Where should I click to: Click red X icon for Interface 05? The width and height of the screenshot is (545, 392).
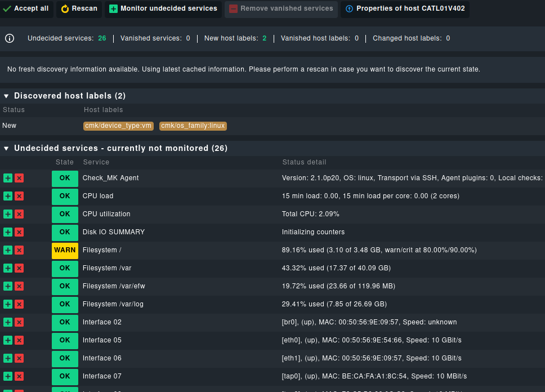(x=19, y=340)
